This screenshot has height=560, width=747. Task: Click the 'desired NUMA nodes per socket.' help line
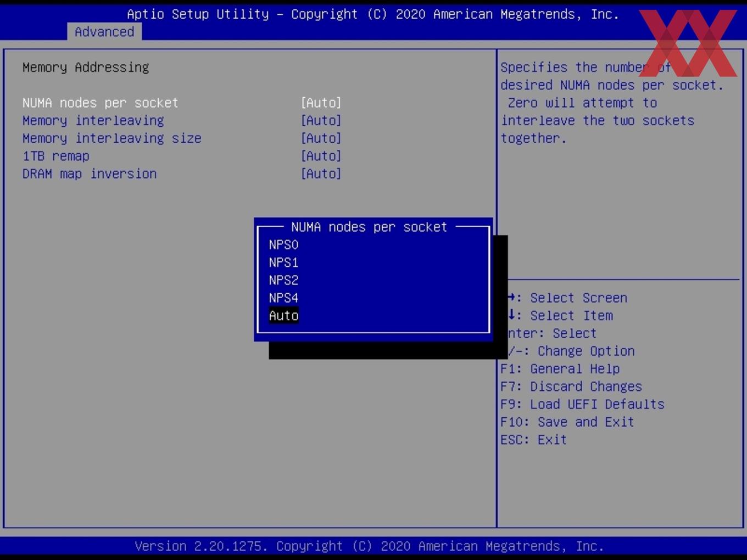point(612,85)
